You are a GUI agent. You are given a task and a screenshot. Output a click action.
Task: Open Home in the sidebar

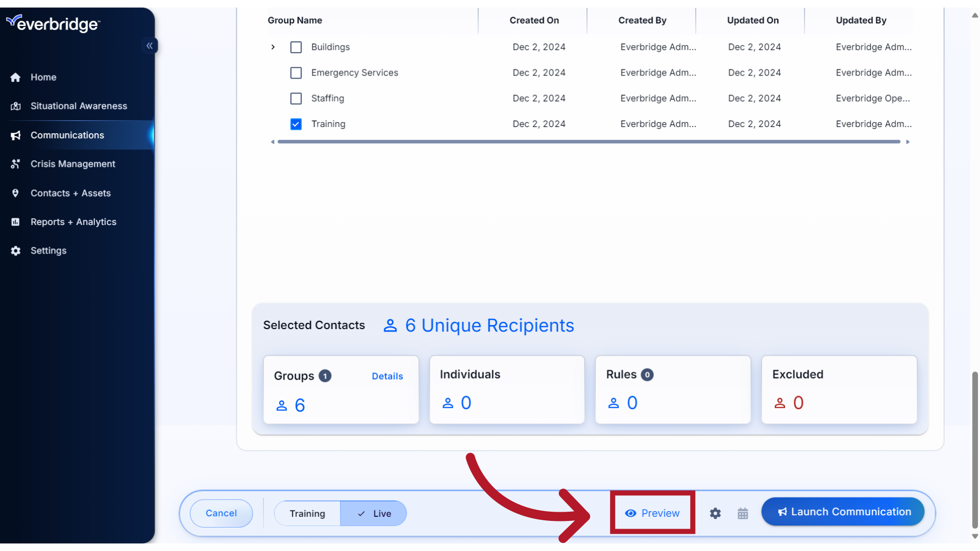click(77, 77)
